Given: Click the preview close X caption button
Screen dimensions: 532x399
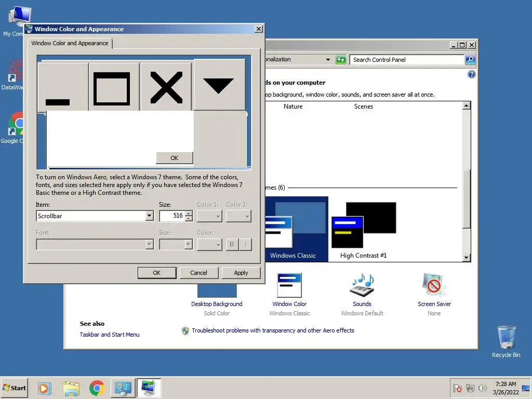Looking at the screenshot, I should (x=166, y=87).
